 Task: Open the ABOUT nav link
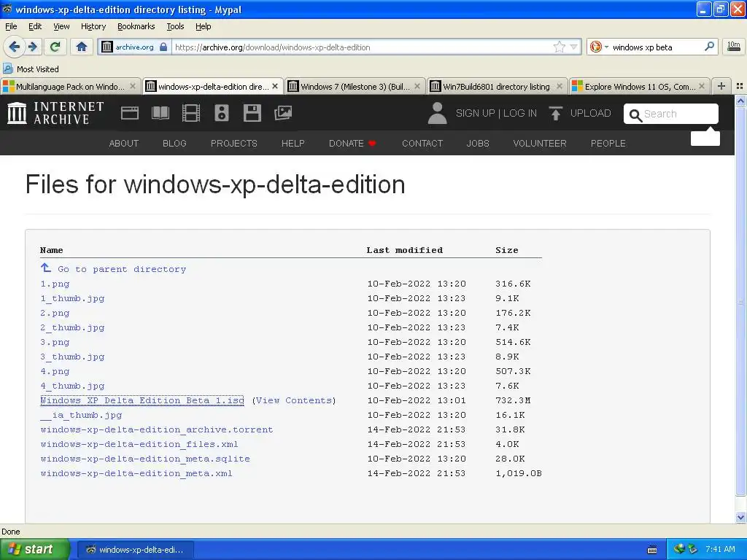[124, 144]
